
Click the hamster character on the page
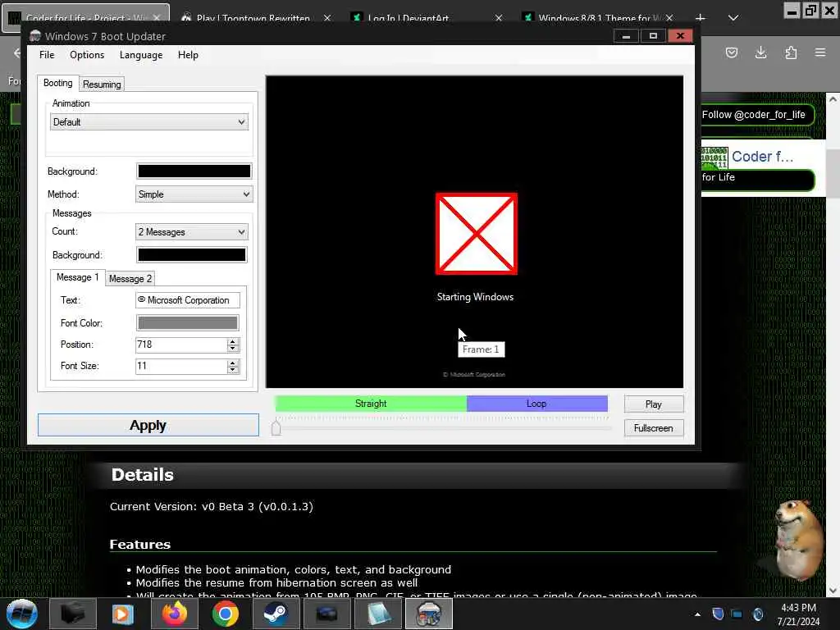[799, 540]
